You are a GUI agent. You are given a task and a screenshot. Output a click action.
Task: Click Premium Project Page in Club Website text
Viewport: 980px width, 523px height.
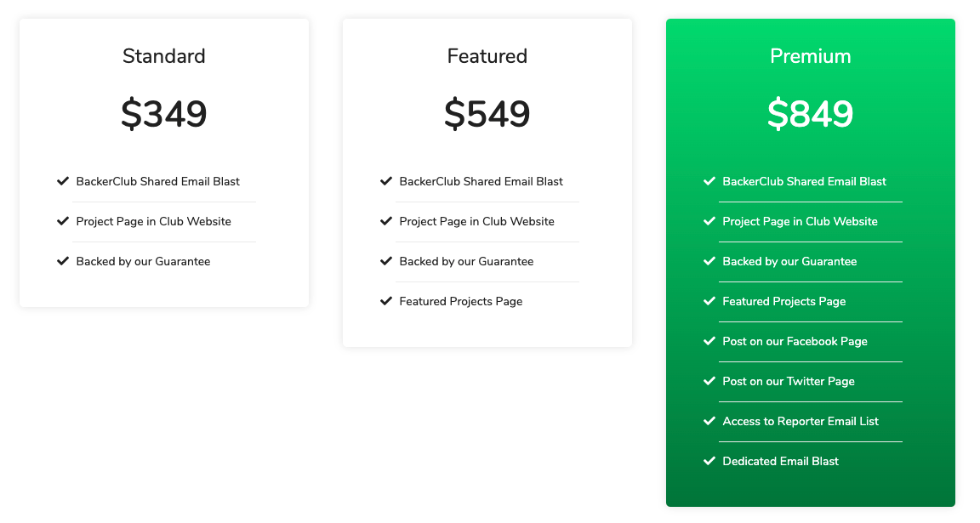800,221
